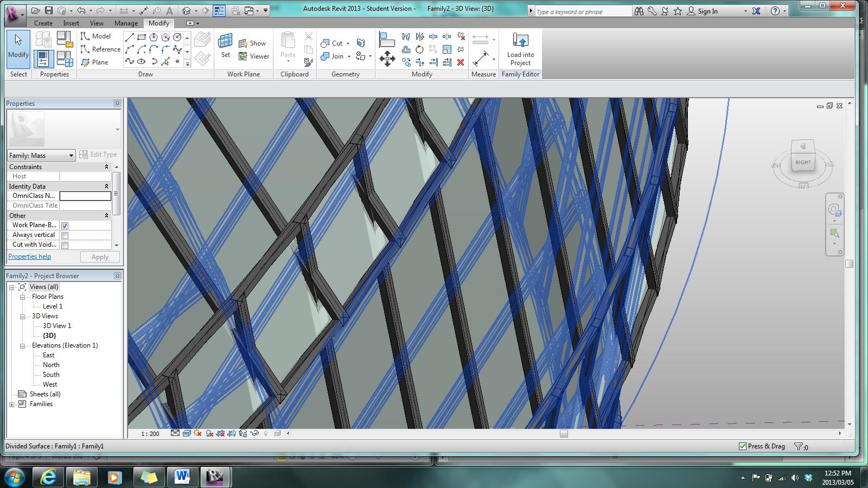This screenshot has width=868, height=488.
Task: Delete the selection with the red X tool
Action: tap(461, 62)
